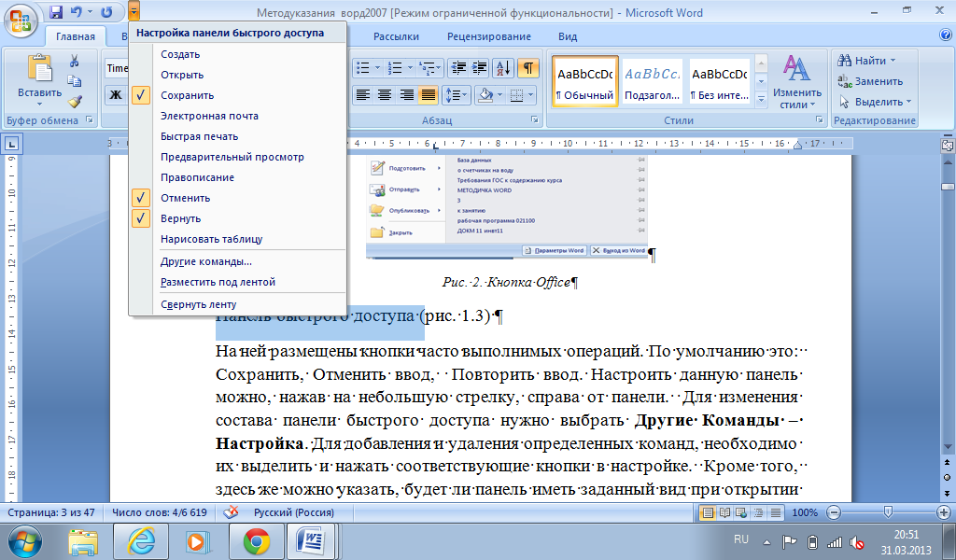
Task: Switch to Print Layout view in status bar
Action: pos(708,512)
